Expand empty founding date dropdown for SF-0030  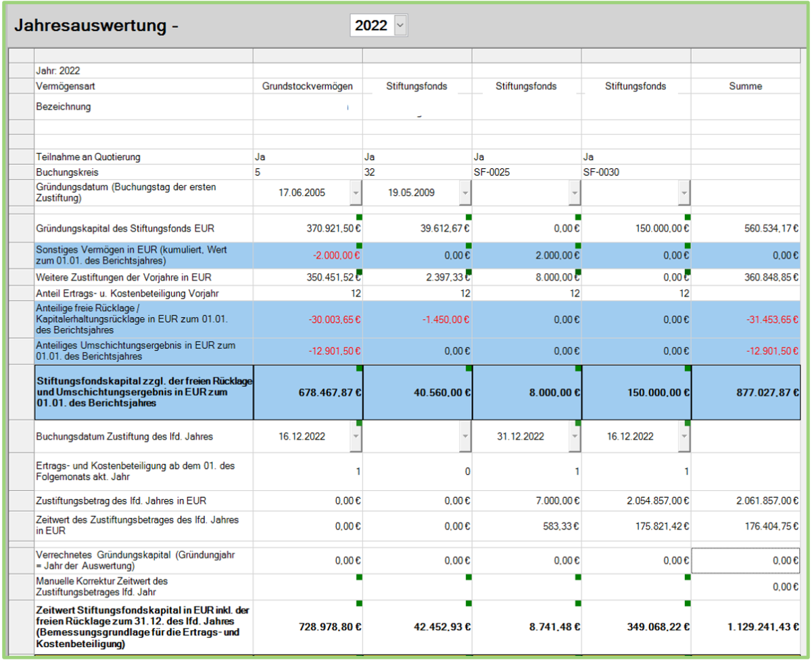[x=684, y=193]
